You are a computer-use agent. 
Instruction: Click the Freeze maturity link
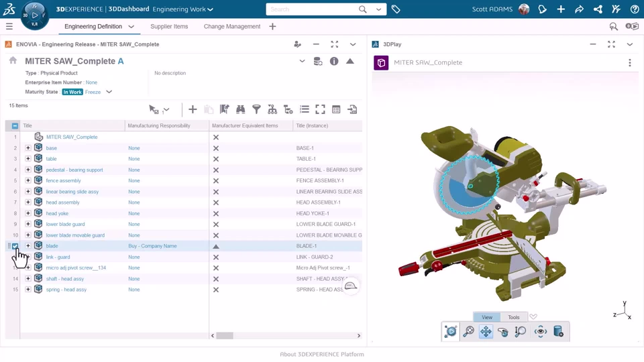pos(93,92)
